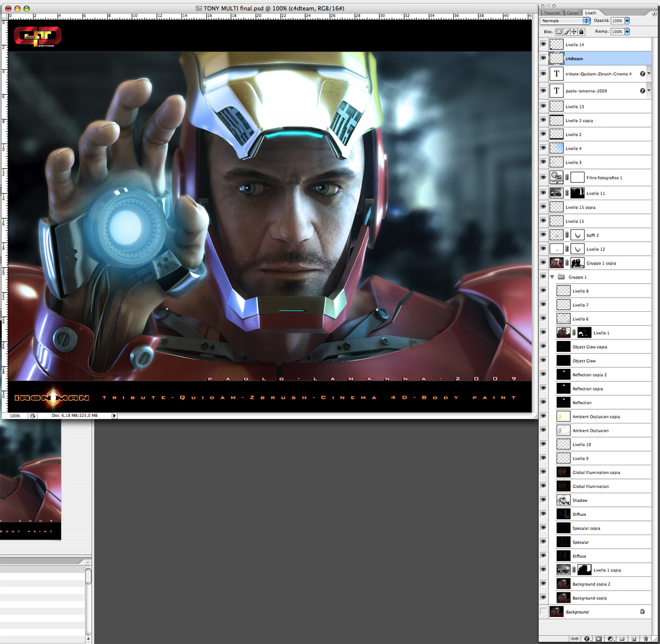Hide the Livello 14 layer
This screenshot has height=644, width=660.
point(543,45)
